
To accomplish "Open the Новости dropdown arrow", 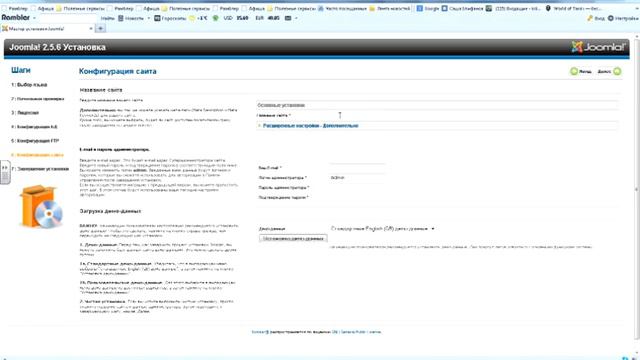I will click(149, 18).
